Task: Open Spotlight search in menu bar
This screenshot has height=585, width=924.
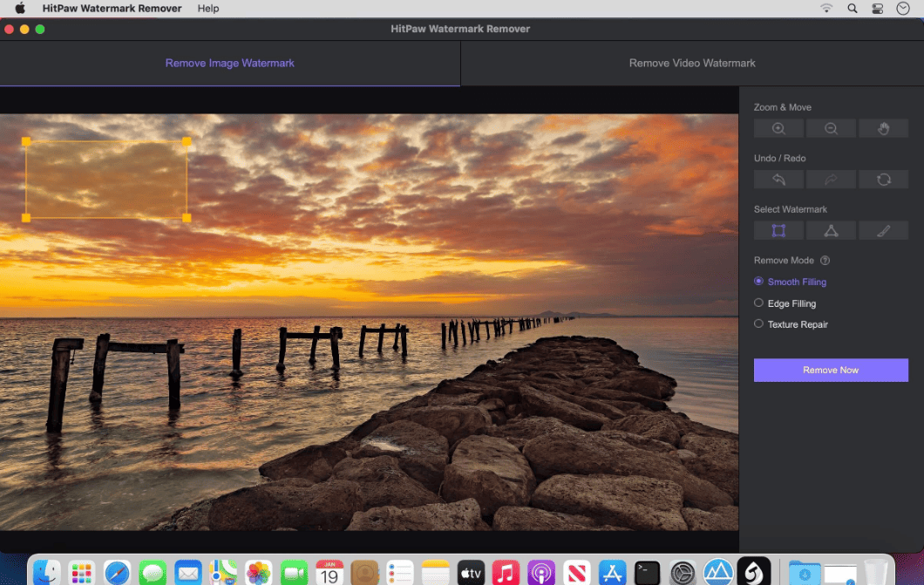Action: click(x=853, y=8)
